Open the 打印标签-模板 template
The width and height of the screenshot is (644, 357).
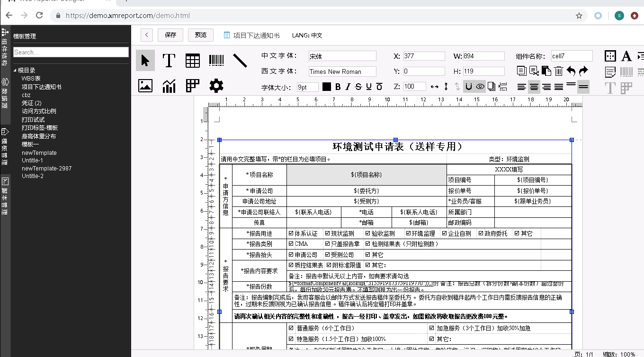pyautogui.click(x=40, y=128)
